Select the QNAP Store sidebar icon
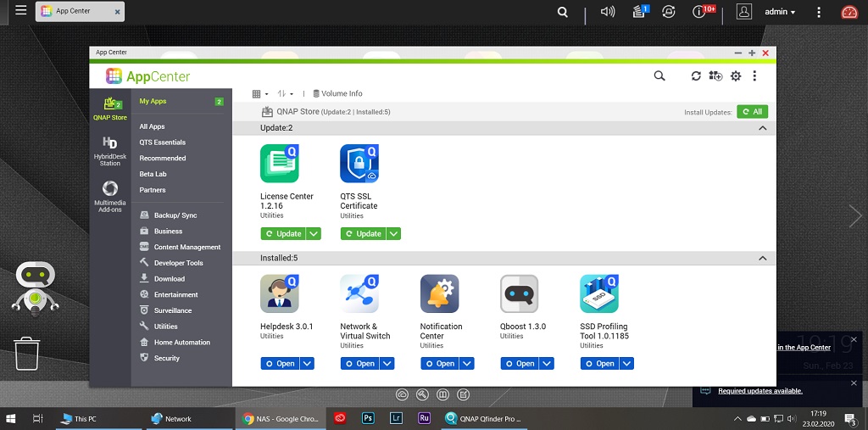868x430 pixels. [109, 108]
